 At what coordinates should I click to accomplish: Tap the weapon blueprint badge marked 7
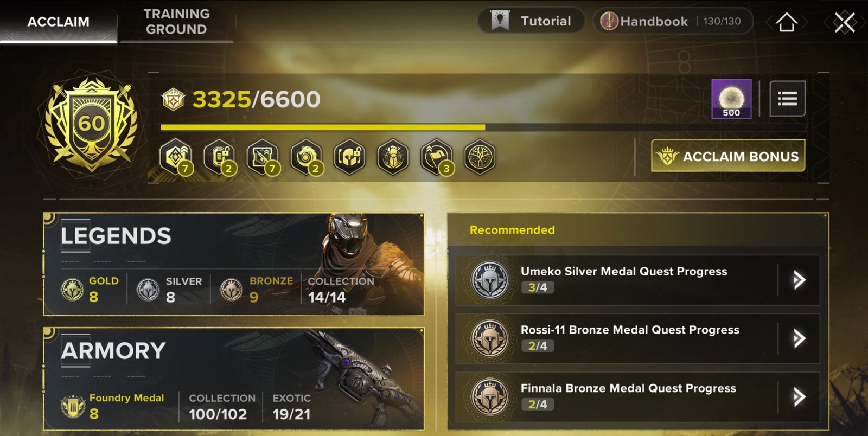(263, 157)
